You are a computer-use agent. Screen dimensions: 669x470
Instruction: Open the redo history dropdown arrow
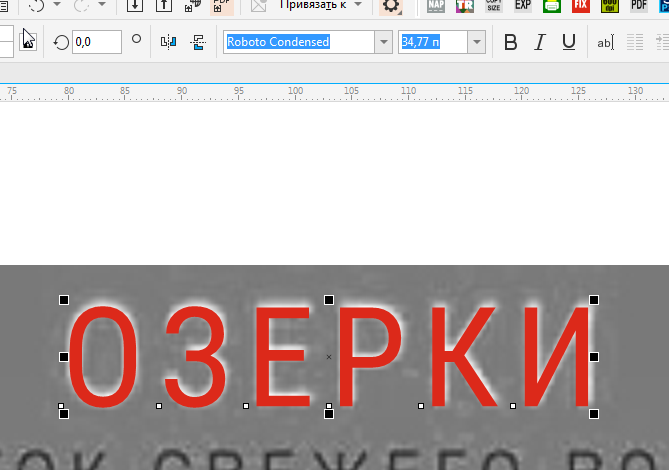coord(102,4)
